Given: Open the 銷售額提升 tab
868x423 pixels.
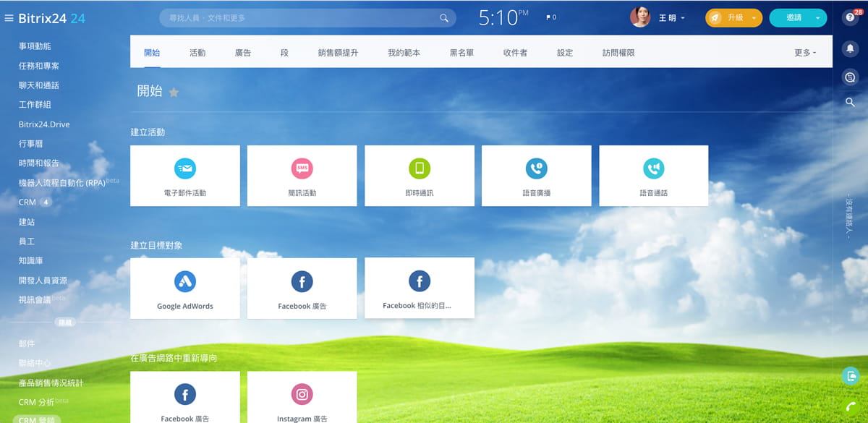Looking at the screenshot, I should coord(338,53).
